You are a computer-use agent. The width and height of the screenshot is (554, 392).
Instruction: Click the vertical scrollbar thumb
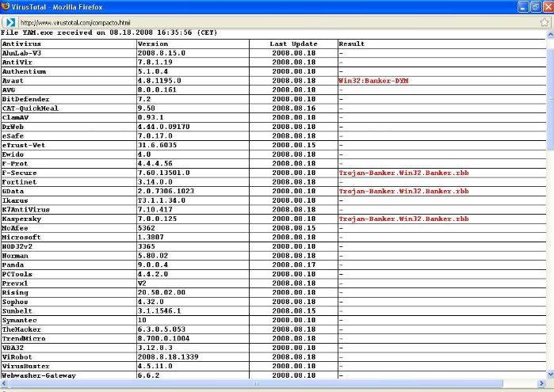550,100
